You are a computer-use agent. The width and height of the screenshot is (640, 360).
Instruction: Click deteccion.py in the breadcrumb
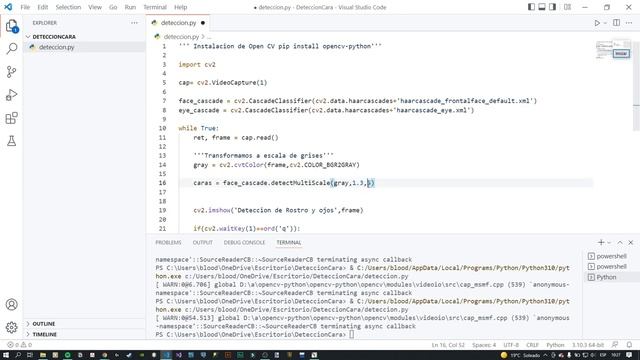click(x=181, y=37)
